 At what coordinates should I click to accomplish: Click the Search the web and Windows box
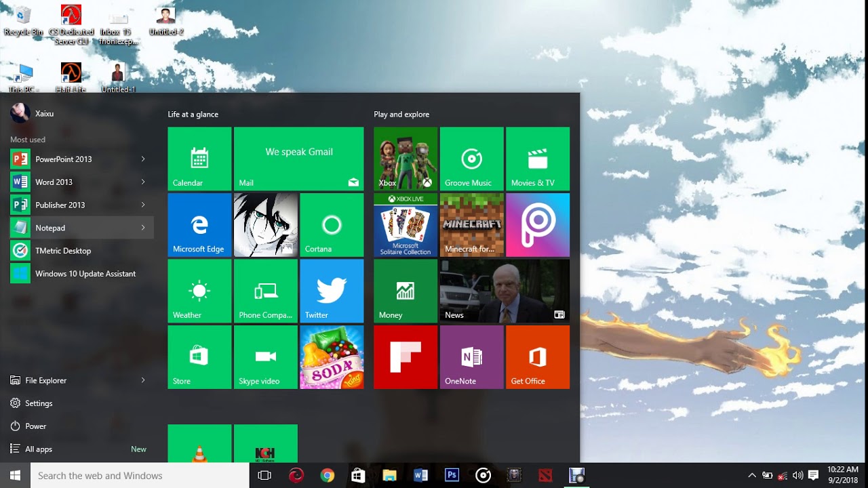tap(140, 476)
